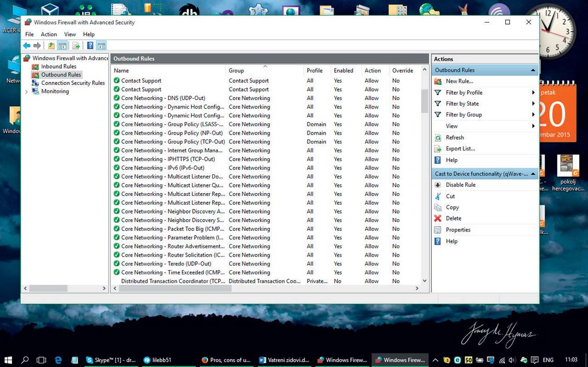Click Export List... action link

460,149
